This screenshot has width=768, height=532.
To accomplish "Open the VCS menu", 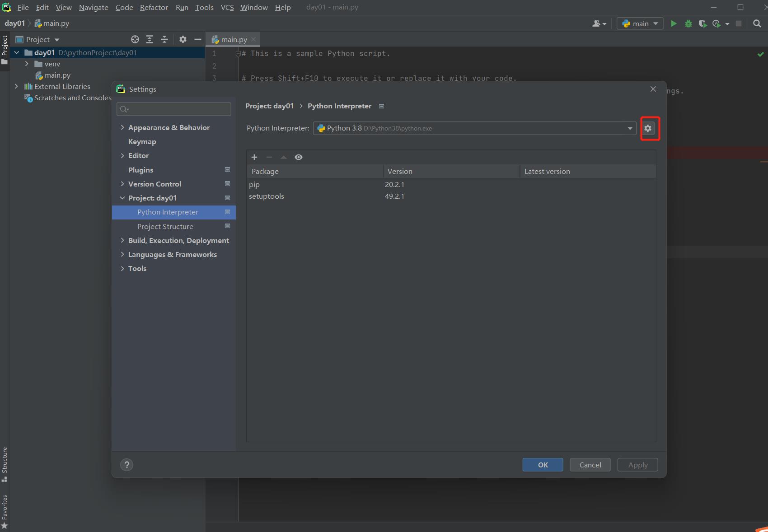I will tap(227, 7).
